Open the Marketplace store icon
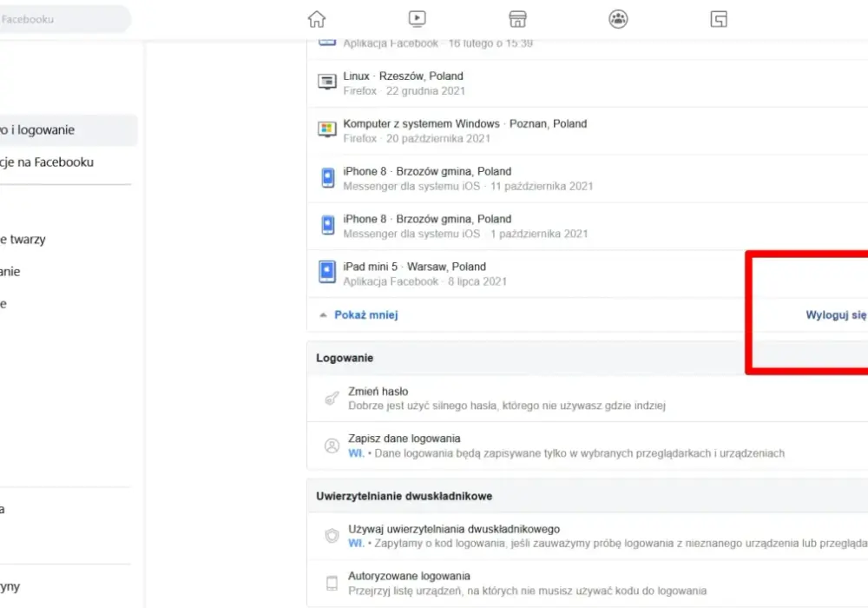Image resolution: width=868 pixels, height=608 pixels. [517, 19]
